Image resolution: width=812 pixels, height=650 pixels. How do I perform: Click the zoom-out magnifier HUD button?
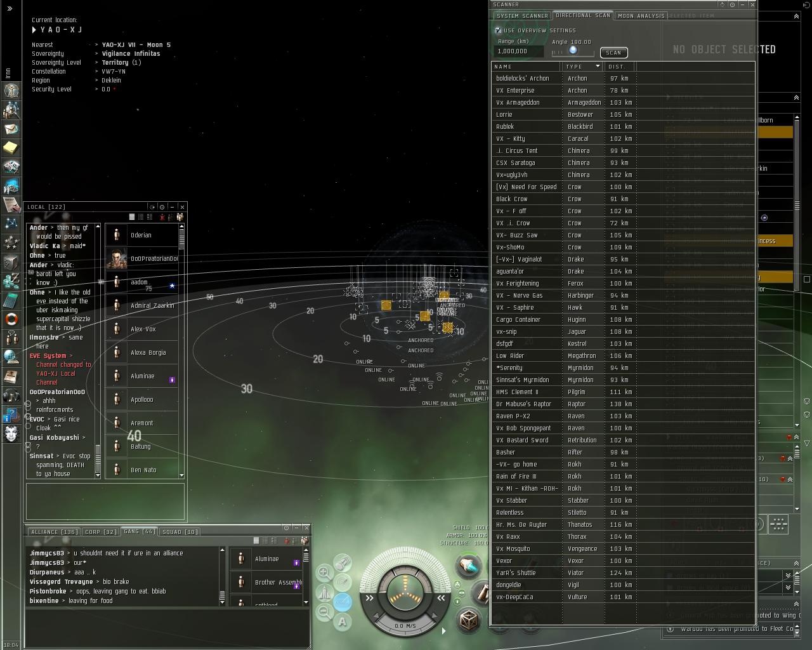click(324, 612)
